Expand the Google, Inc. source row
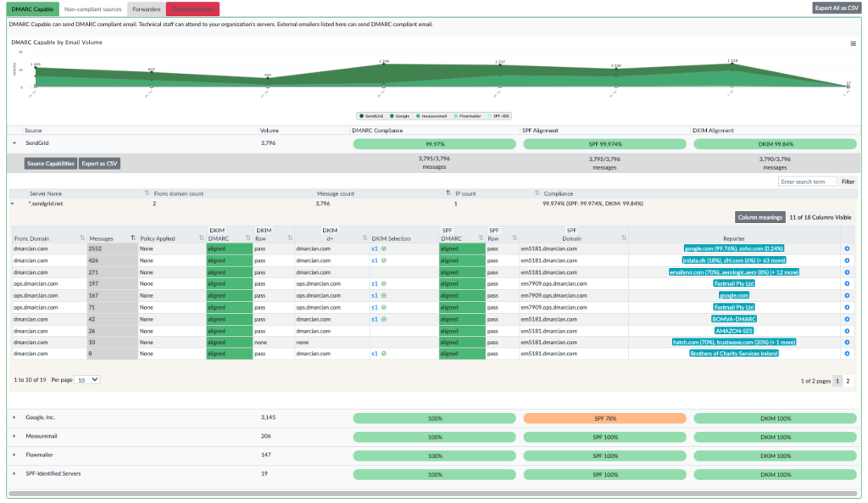 [x=14, y=417]
